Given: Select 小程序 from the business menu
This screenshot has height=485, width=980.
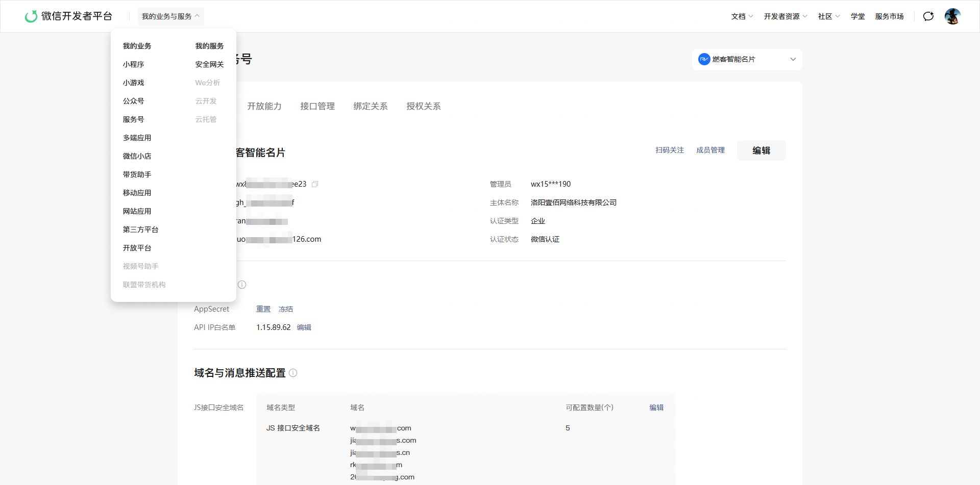Looking at the screenshot, I should (x=134, y=64).
